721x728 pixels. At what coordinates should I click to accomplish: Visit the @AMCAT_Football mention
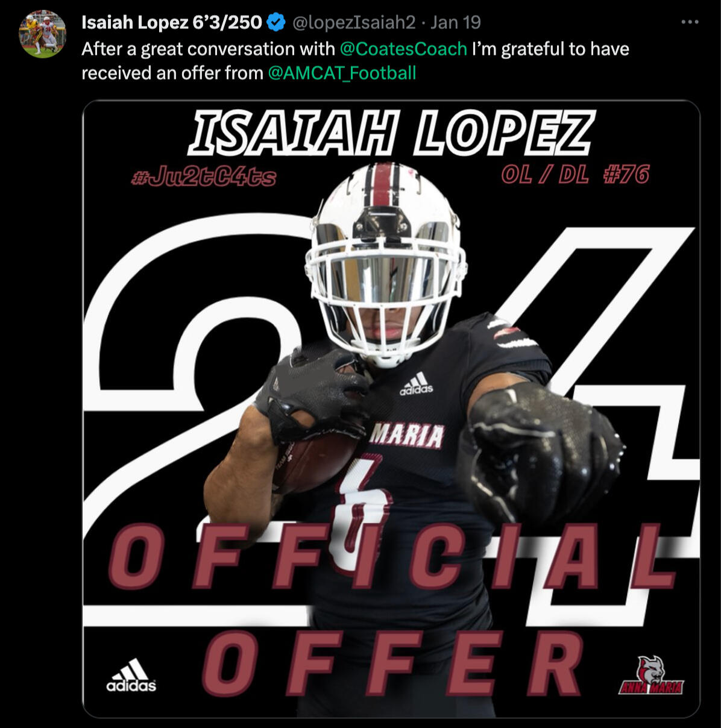(x=342, y=73)
